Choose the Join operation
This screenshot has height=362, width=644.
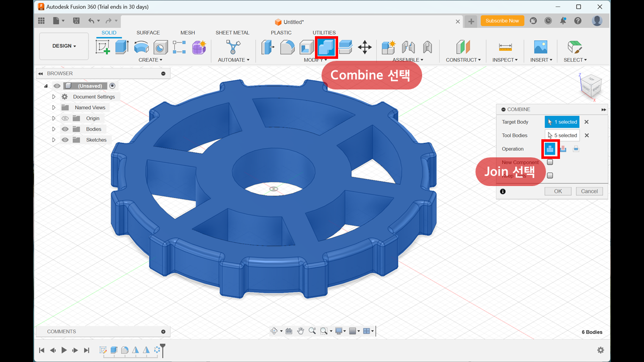(550, 149)
